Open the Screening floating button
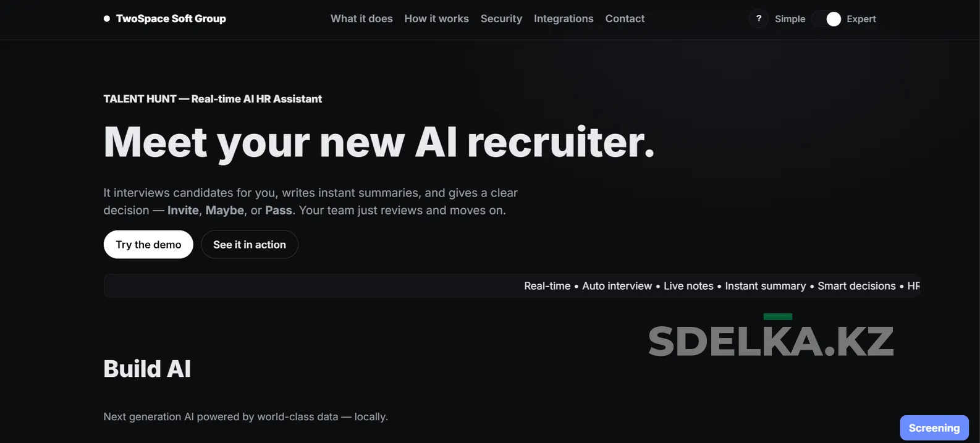Image resolution: width=980 pixels, height=443 pixels. point(934,428)
